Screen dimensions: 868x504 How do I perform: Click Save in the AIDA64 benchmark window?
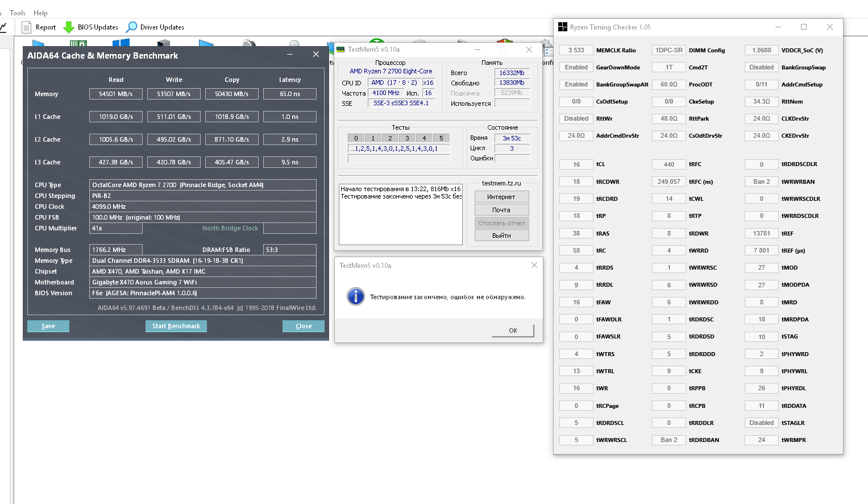(x=48, y=326)
